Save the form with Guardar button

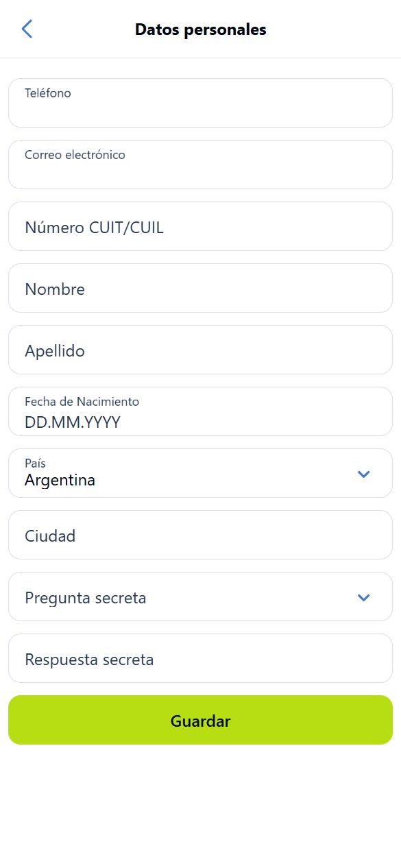tap(200, 720)
